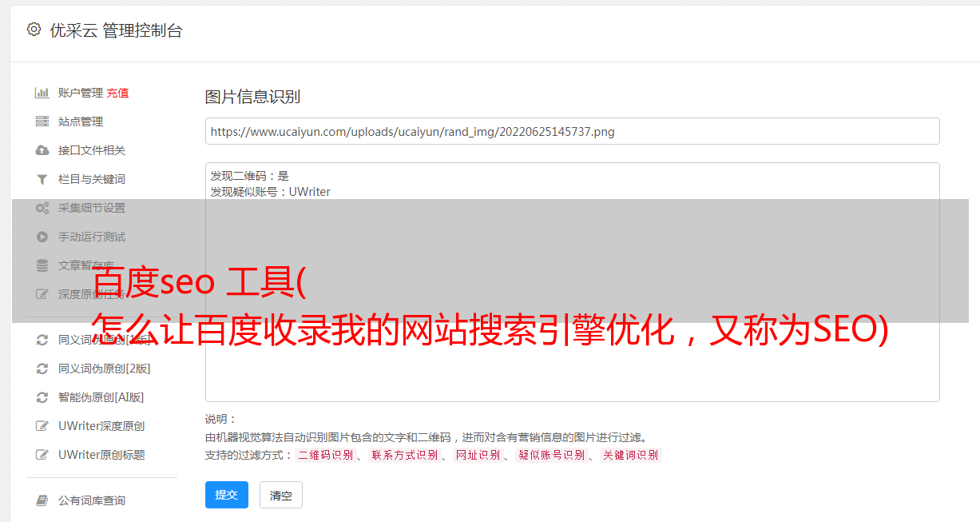Open 公有词库查询 sidebar item
Screen dimensions: 980x522
coord(92,500)
